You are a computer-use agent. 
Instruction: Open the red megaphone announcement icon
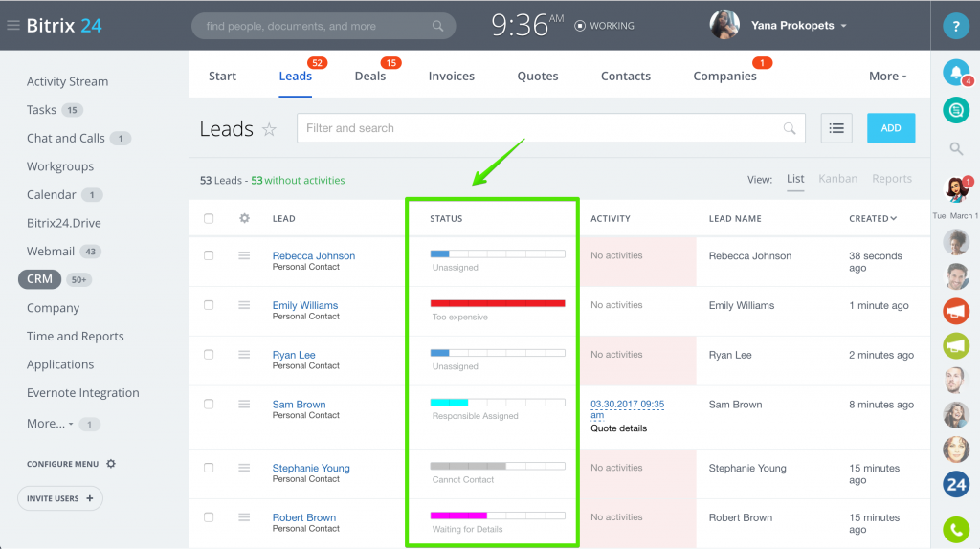(x=956, y=311)
